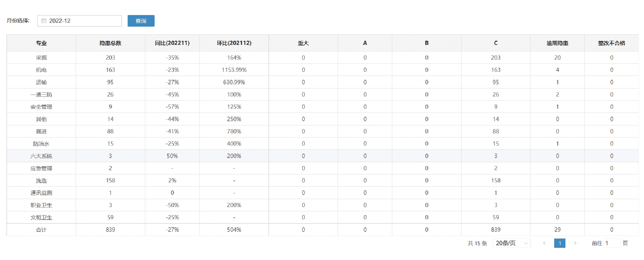Open the 2022-12 month picker field
The image size is (644, 260).
click(x=83, y=21)
